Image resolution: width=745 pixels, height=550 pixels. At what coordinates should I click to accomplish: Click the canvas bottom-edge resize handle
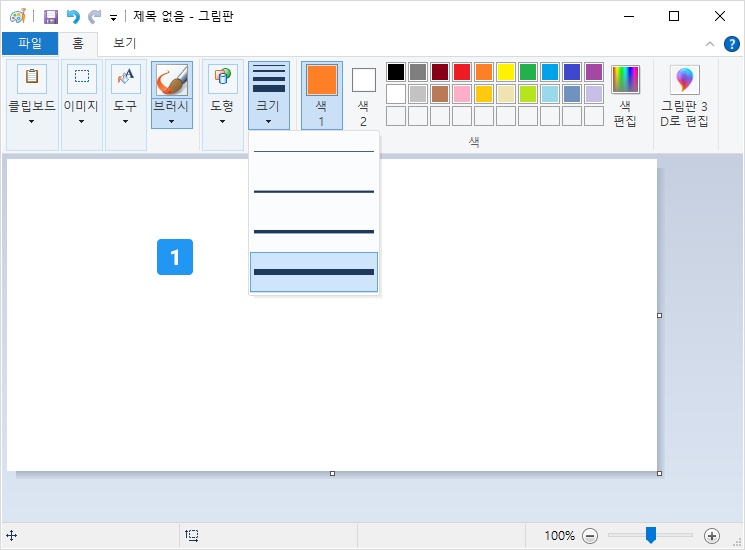[333, 474]
